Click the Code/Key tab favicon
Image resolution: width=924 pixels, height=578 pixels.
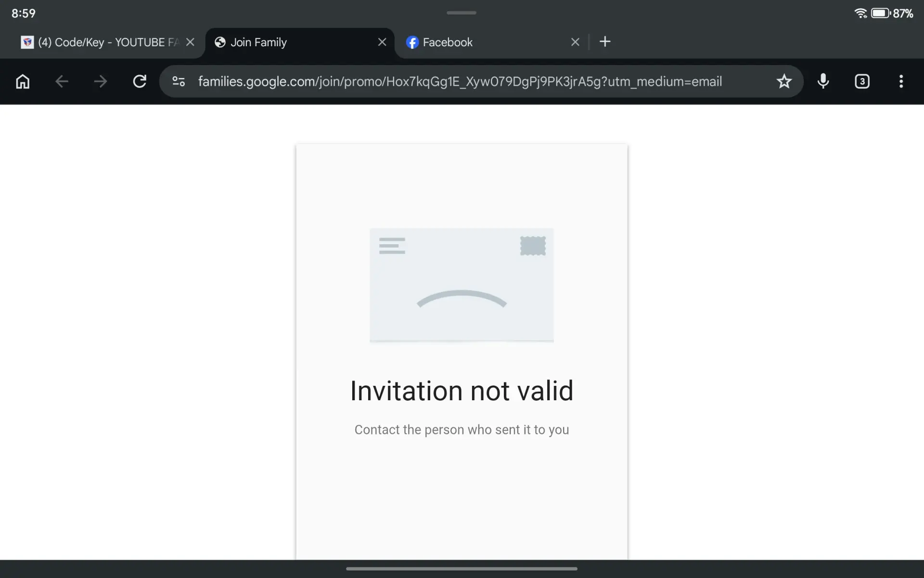27,42
